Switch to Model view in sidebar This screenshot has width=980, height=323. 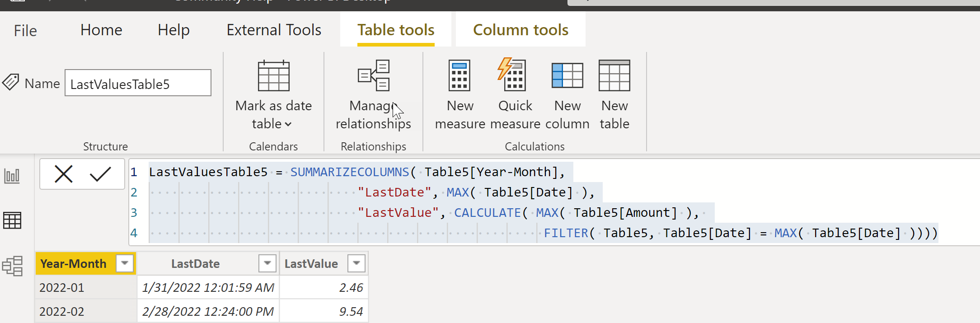click(x=12, y=266)
